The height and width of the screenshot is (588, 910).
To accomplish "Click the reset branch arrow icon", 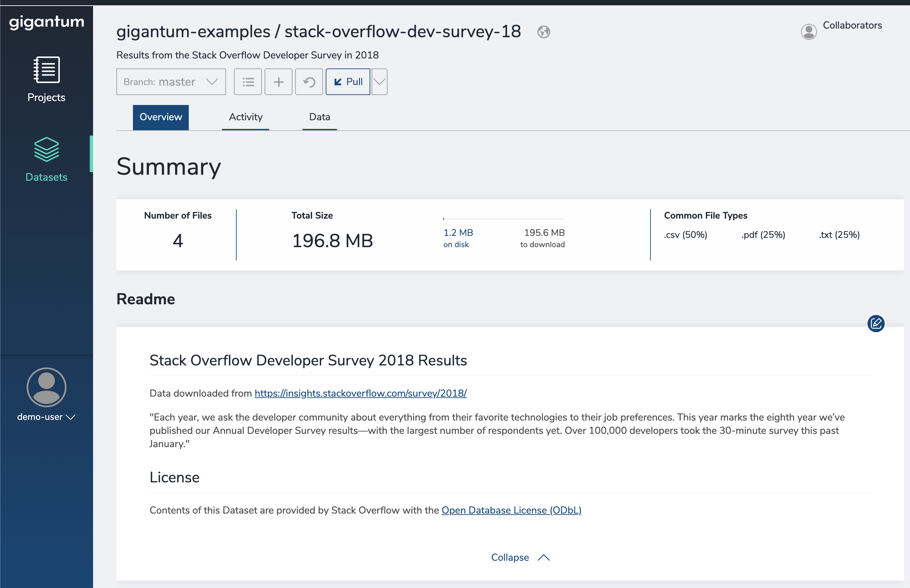I will point(309,82).
